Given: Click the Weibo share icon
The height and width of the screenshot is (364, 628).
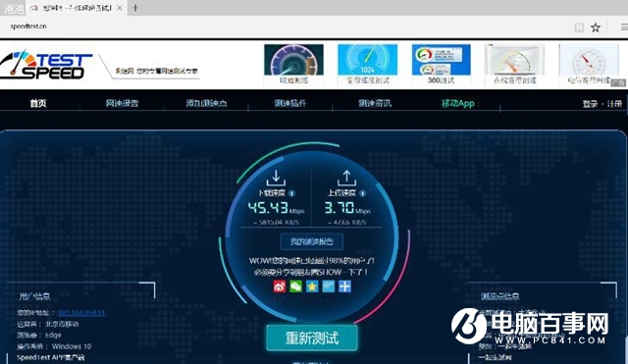Looking at the screenshot, I should [x=280, y=286].
